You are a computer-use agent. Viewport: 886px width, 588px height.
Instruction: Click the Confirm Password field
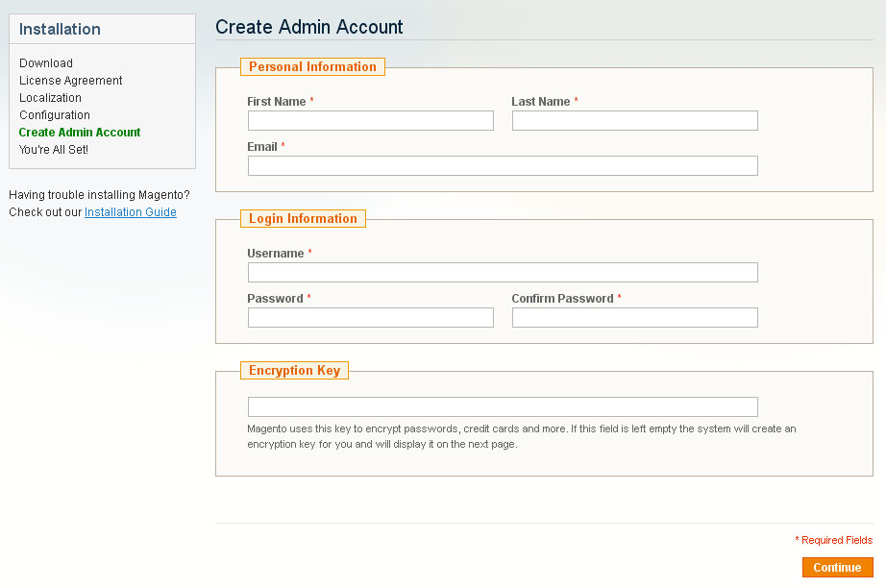click(x=634, y=318)
